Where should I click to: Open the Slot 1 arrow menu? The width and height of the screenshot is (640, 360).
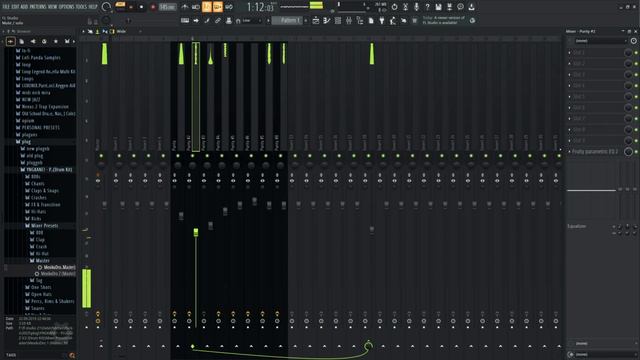click(x=570, y=53)
